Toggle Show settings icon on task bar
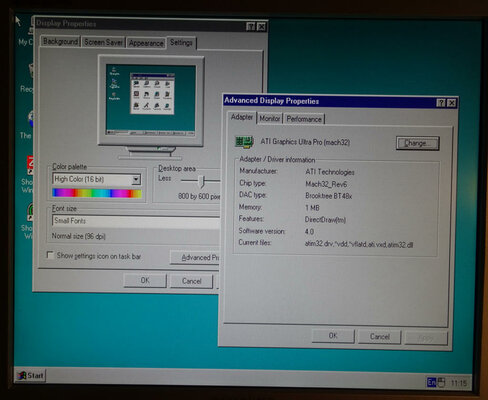488x400 pixels. coord(50,255)
